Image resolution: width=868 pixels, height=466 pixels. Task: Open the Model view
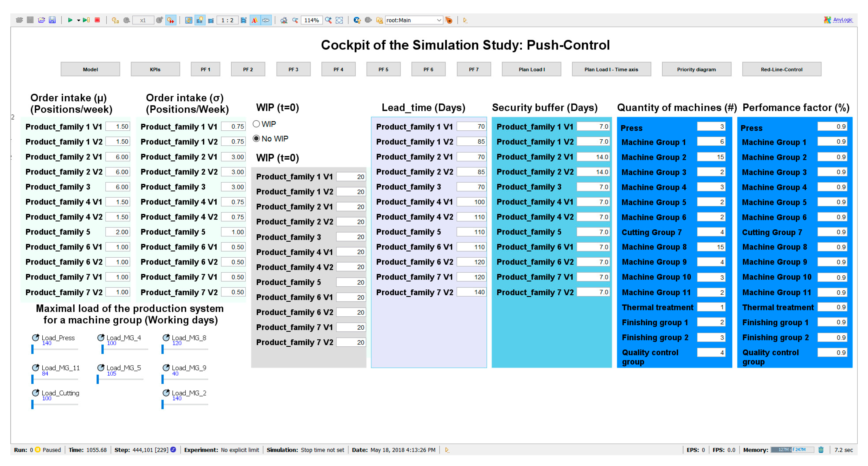90,69
